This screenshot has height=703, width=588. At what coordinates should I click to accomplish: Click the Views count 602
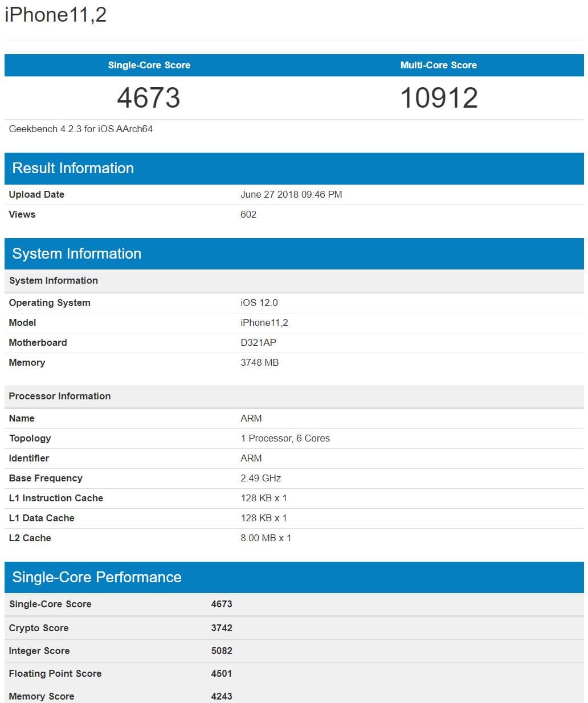coord(248,214)
